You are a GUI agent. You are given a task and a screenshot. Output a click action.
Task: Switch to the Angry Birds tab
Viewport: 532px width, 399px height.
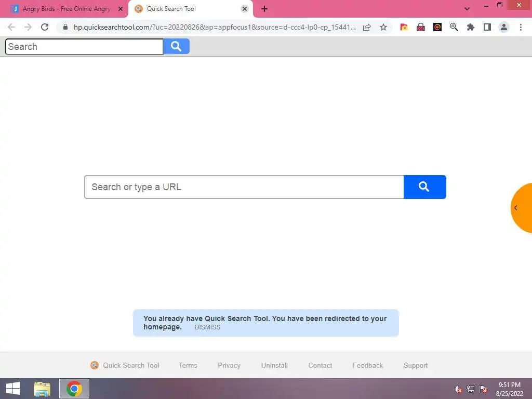point(66,9)
